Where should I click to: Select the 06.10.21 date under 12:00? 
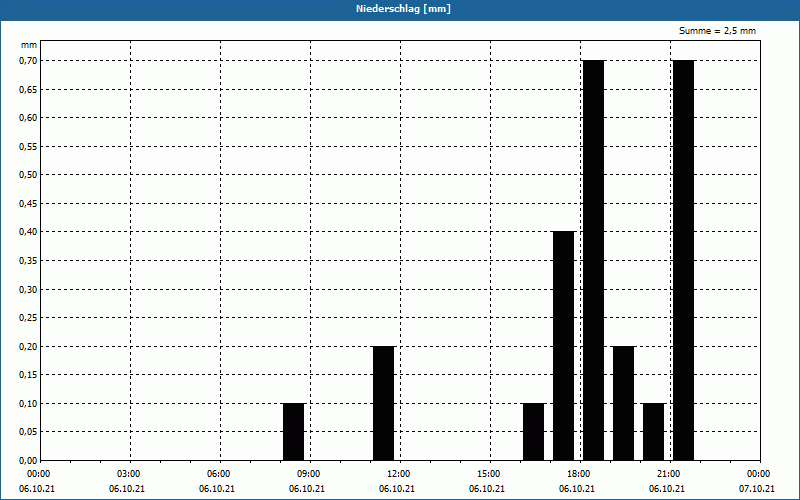coord(396,489)
